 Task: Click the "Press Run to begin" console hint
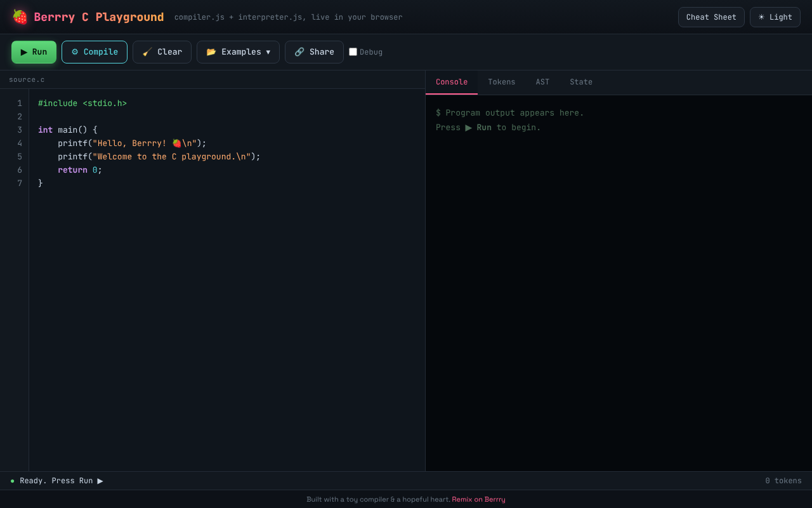pyautogui.click(x=488, y=128)
